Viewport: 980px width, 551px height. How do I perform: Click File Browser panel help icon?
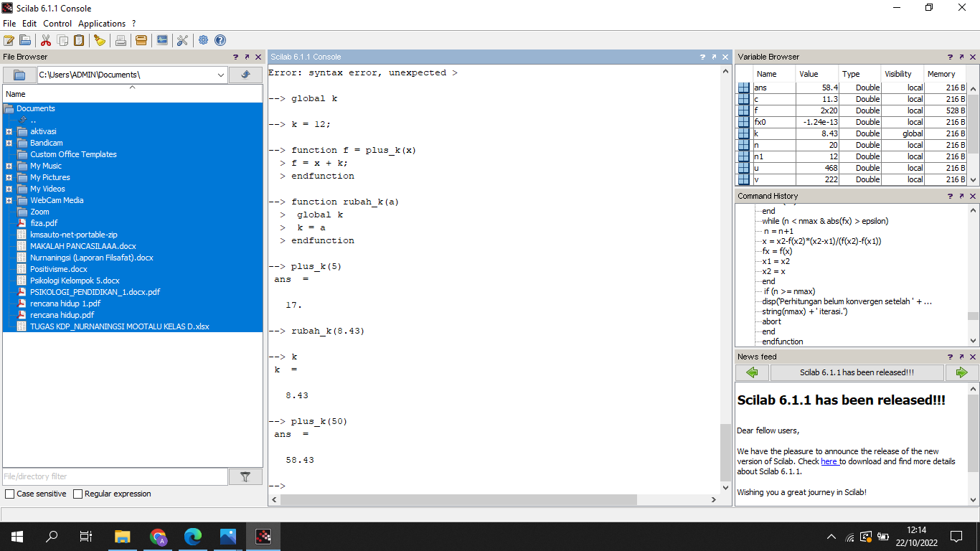pyautogui.click(x=235, y=57)
